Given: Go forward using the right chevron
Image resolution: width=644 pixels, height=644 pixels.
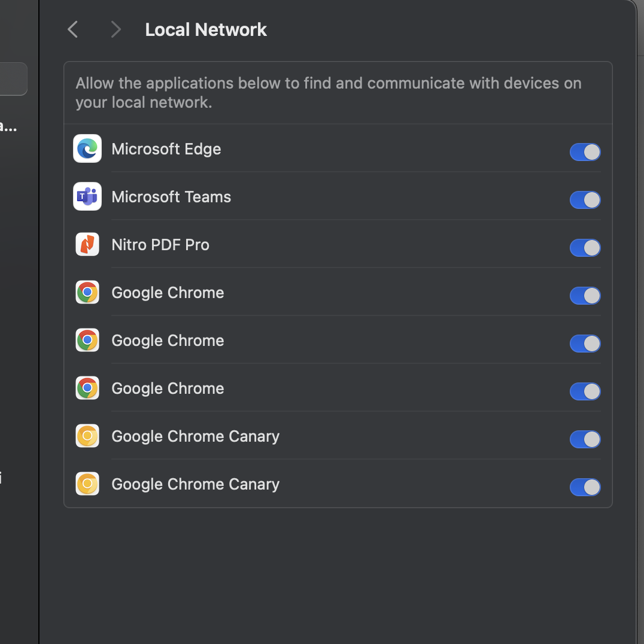Looking at the screenshot, I should [116, 29].
